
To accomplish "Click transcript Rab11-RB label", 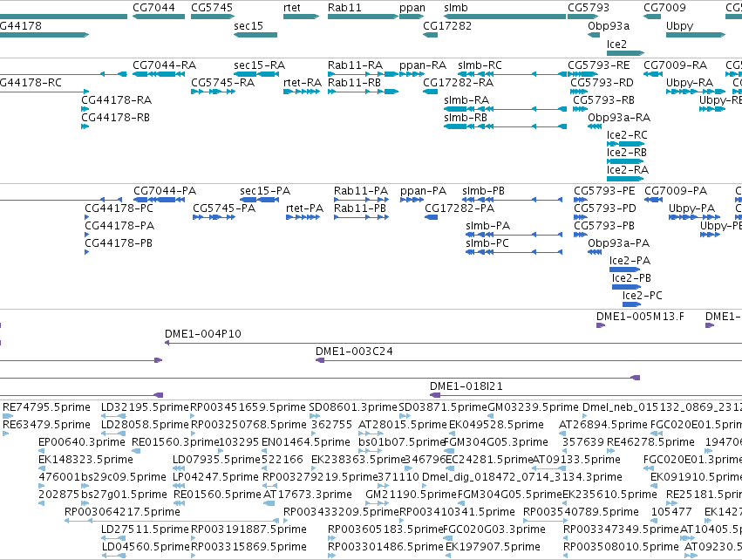I will (x=355, y=82).
